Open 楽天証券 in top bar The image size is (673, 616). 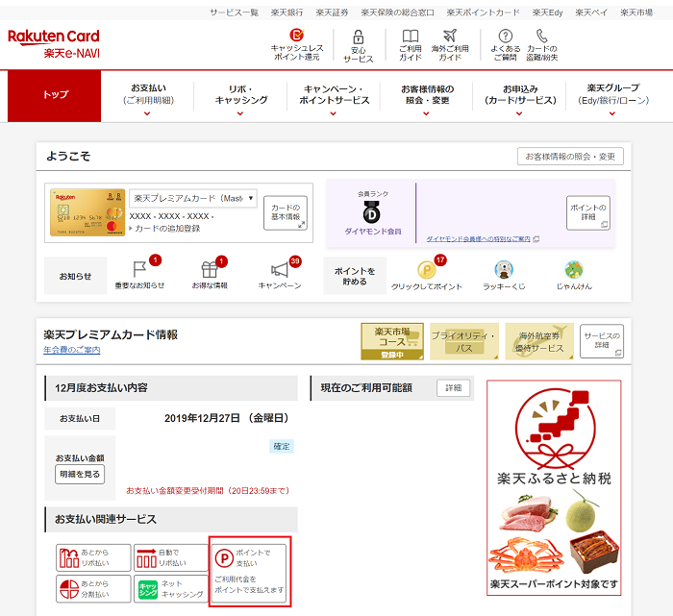coord(332,12)
